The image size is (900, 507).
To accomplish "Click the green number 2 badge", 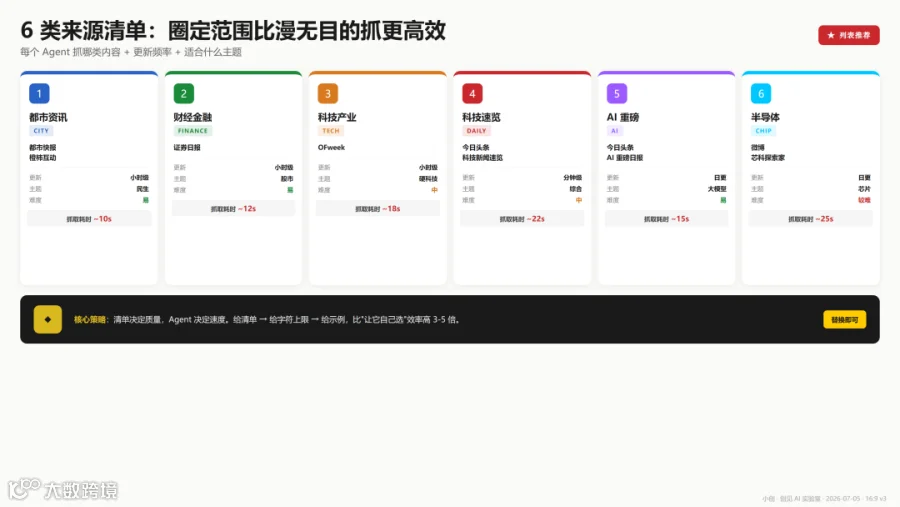I will 184,94.
